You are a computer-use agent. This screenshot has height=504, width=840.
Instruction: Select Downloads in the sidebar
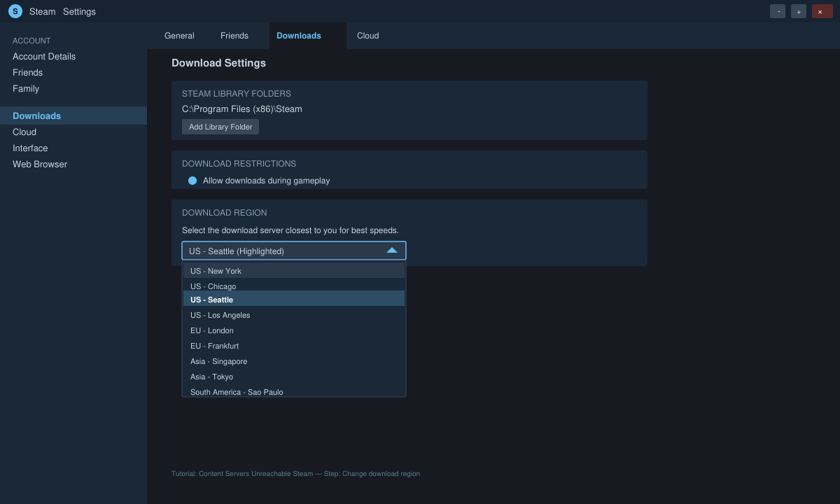tap(73, 115)
